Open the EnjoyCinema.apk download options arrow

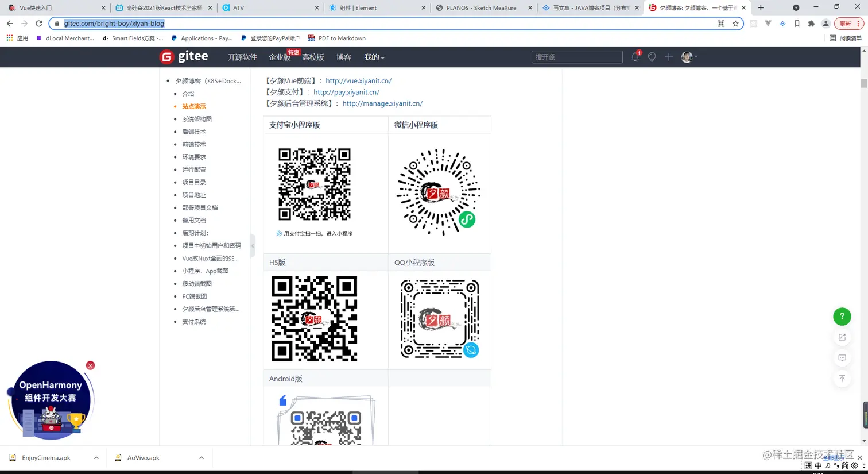coord(96,458)
